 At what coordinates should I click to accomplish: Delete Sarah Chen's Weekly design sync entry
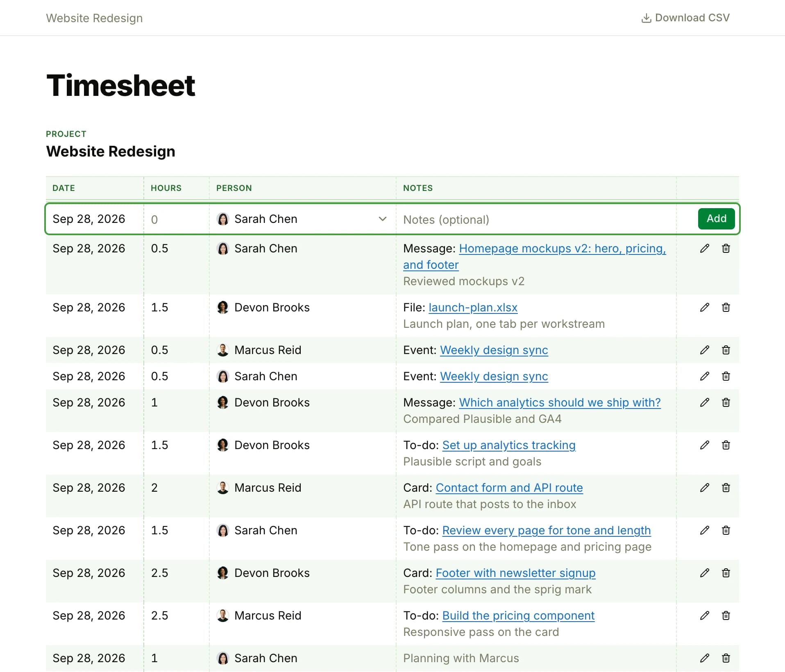[726, 376]
